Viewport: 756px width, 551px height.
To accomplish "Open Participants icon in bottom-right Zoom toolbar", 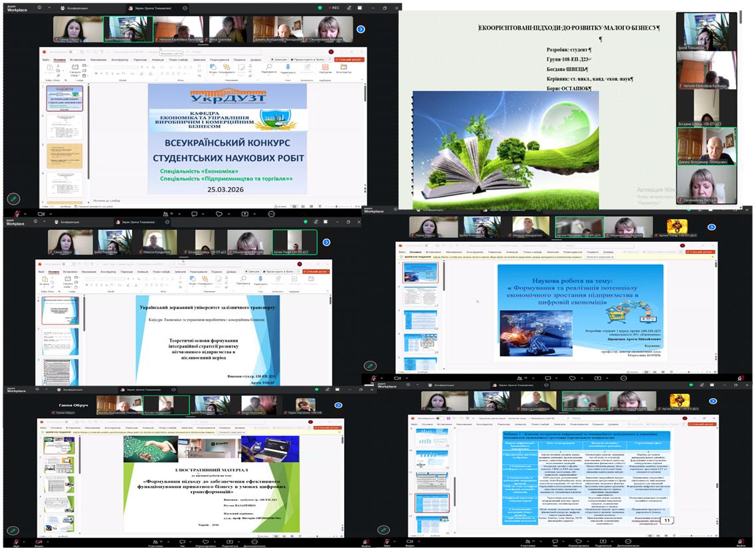I will point(527,539).
